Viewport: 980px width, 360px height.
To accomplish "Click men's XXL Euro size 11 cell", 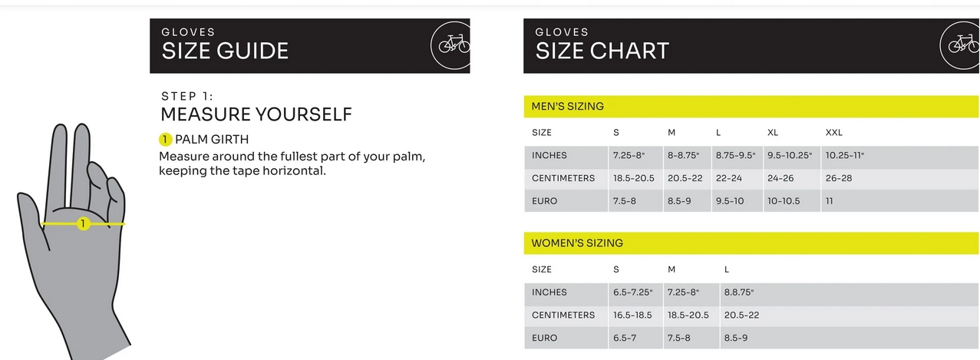I will 830,201.
